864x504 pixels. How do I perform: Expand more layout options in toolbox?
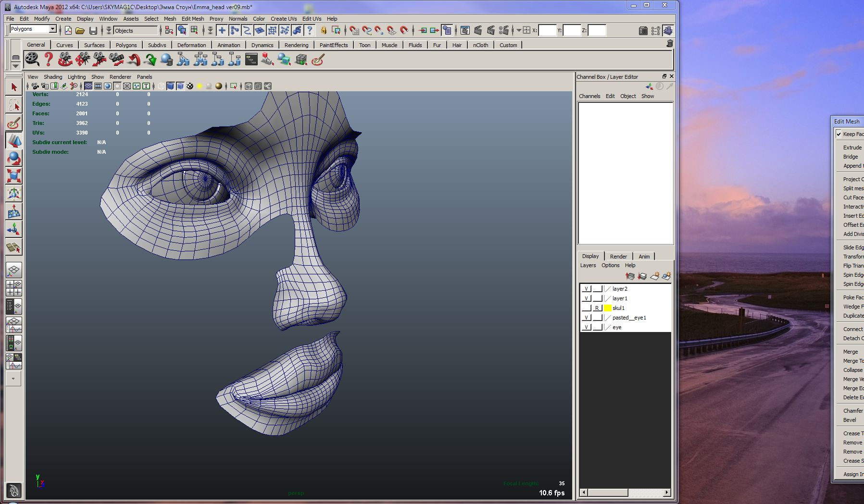[x=13, y=379]
